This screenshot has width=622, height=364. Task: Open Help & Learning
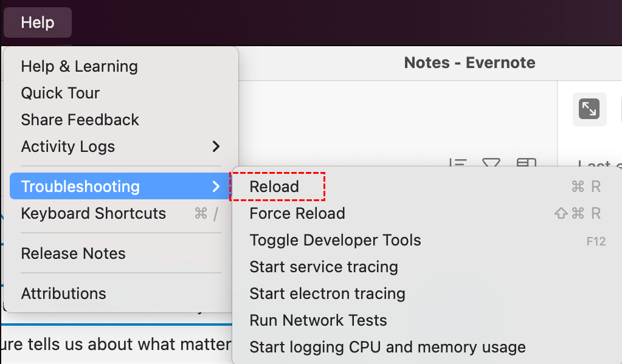pyautogui.click(x=80, y=66)
